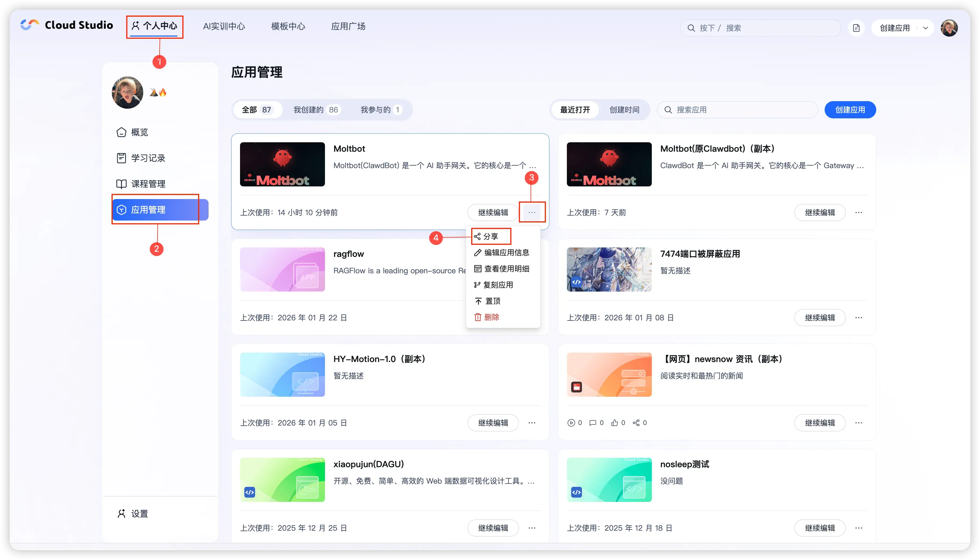Click the comment icon on newsnow card
The height and width of the screenshot is (560, 980).
(x=593, y=423)
